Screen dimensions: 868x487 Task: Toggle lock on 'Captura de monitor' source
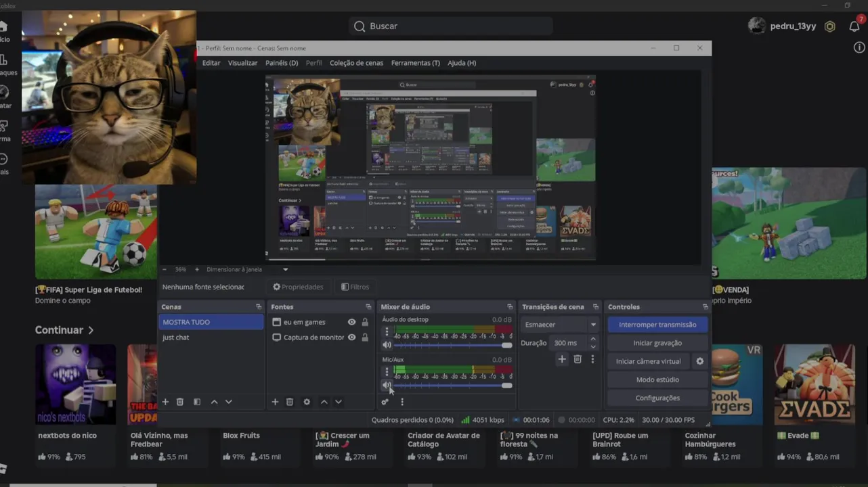point(365,338)
